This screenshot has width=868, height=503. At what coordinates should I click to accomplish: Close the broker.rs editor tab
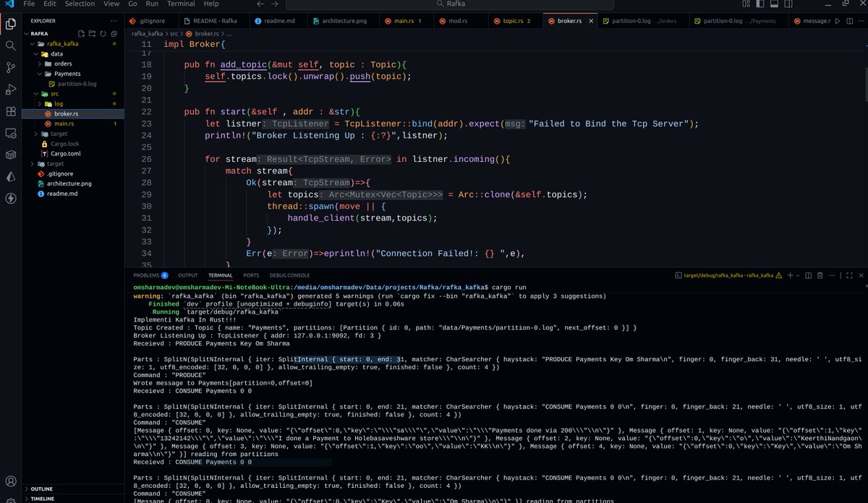click(590, 21)
